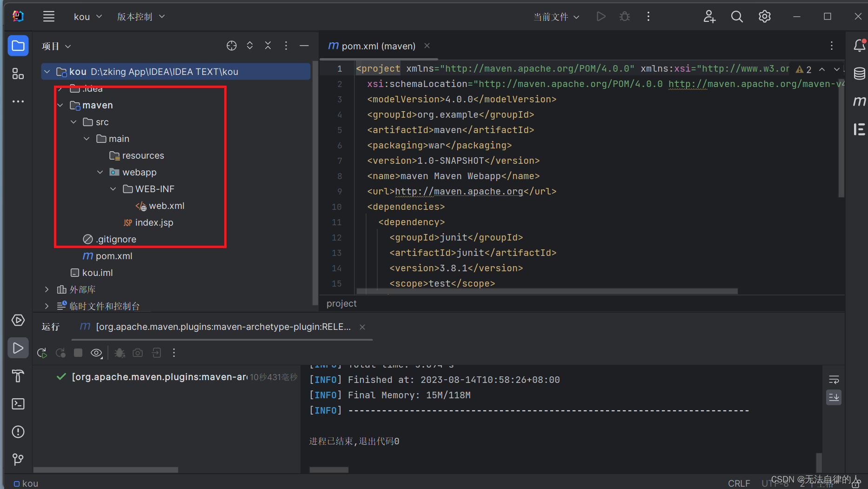Enable scroll-to-end in console output

tap(834, 397)
